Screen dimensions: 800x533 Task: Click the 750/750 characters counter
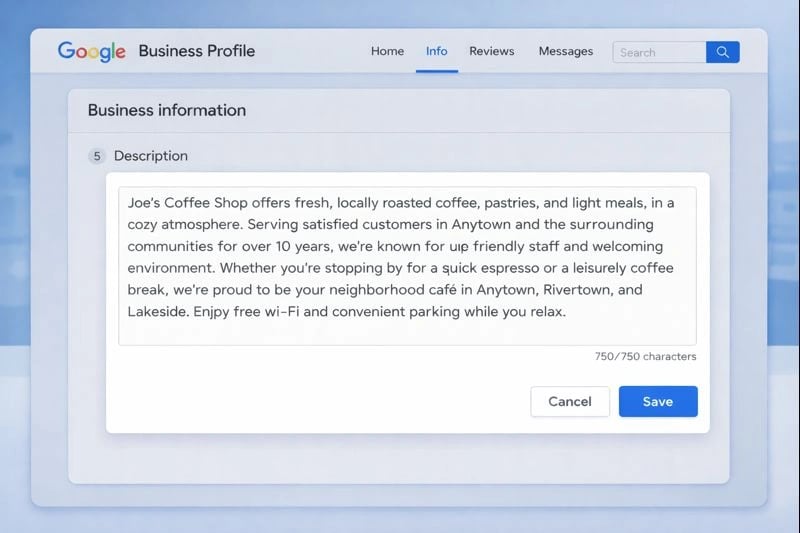pos(645,357)
